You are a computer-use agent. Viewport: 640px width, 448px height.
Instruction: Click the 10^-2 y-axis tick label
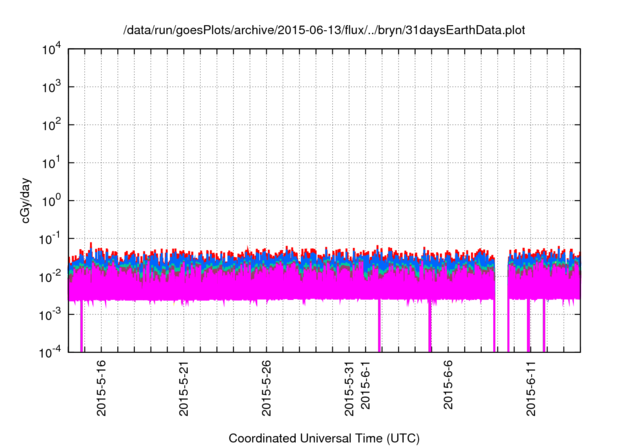pyautogui.click(x=49, y=277)
